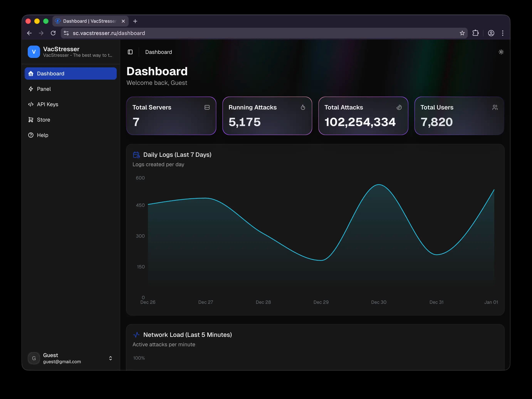The height and width of the screenshot is (399, 532).
Task: Select the Panel lightning icon in sidebar
Action: tap(31, 89)
